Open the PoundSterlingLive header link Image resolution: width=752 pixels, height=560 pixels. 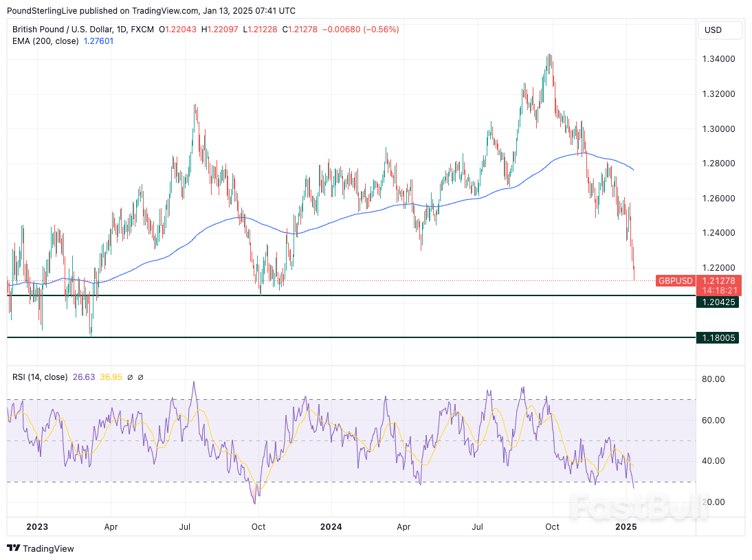coord(41,10)
